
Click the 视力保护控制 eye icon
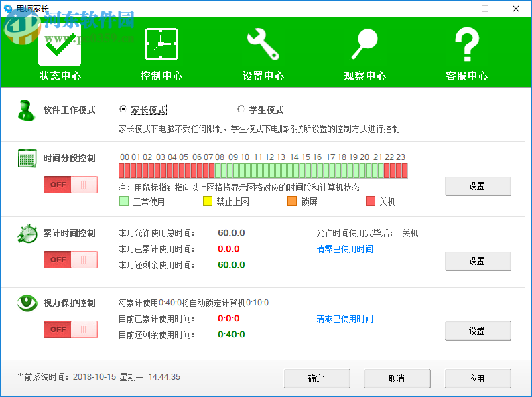coord(27,303)
